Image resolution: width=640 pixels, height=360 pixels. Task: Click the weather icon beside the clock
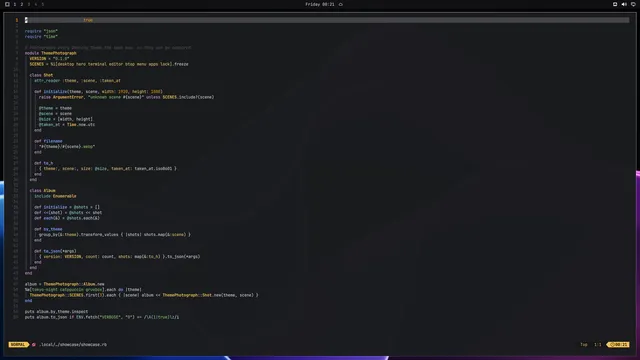point(340,4)
